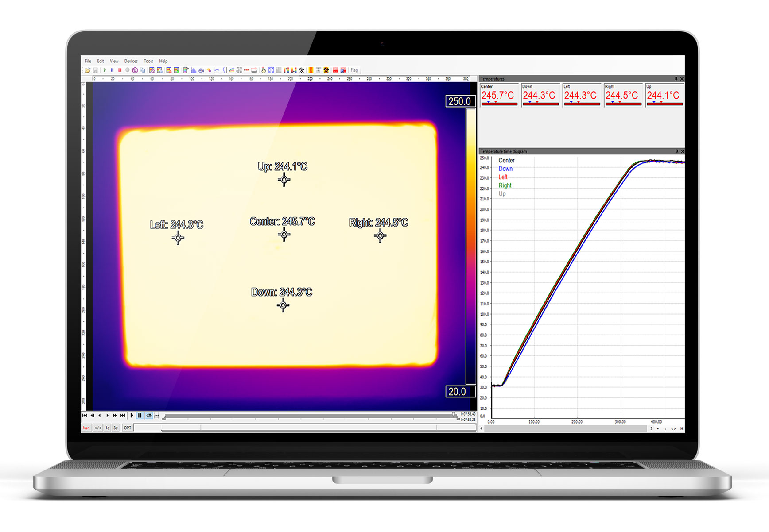Click the red stop icon in top toolbar
The width and height of the screenshot is (769, 532).
coord(120,70)
